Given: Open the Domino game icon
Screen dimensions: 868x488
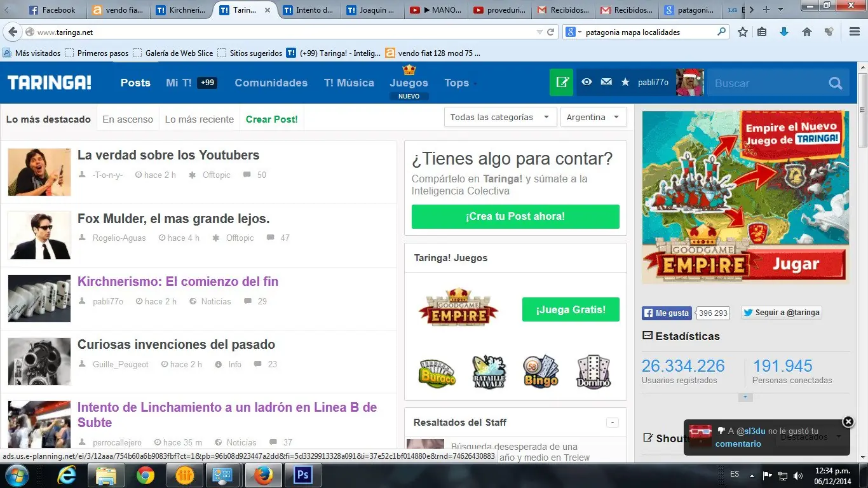Looking at the screenshot, I should (x=593, y=372).
